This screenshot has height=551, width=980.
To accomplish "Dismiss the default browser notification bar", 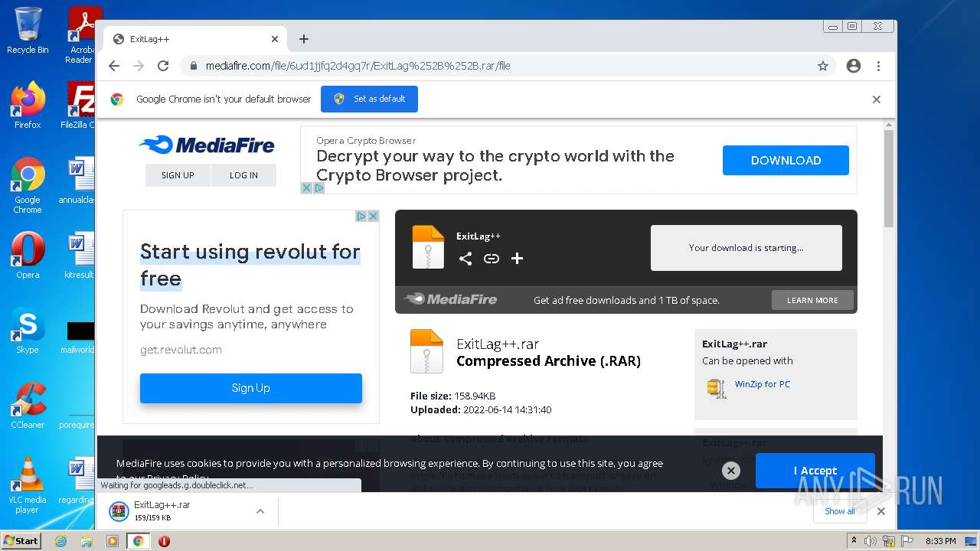I will coord(877,99).
